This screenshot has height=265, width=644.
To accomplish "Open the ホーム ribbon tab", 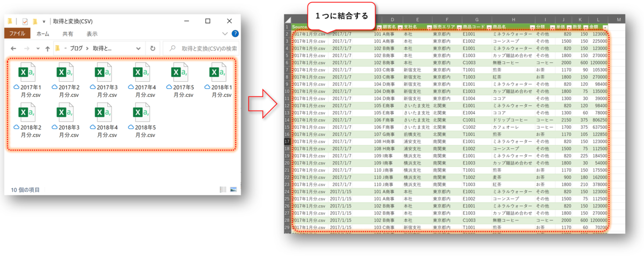I will (x=43, y=33).
